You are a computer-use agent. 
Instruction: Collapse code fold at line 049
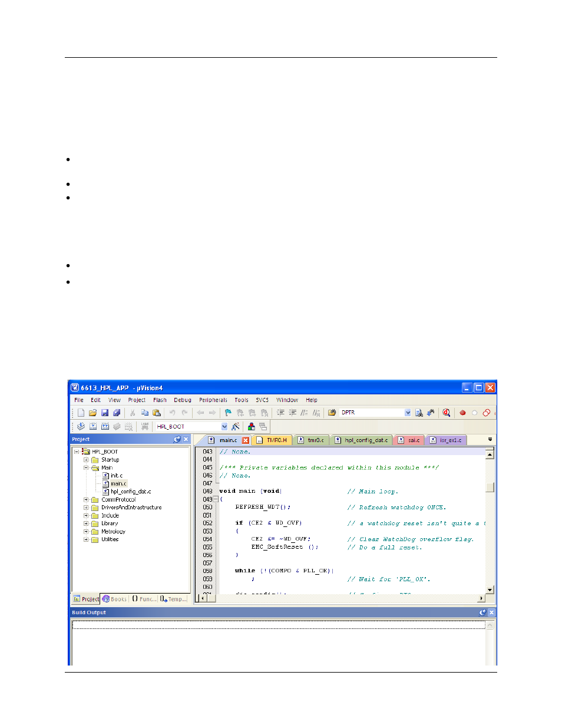[216, 499]
